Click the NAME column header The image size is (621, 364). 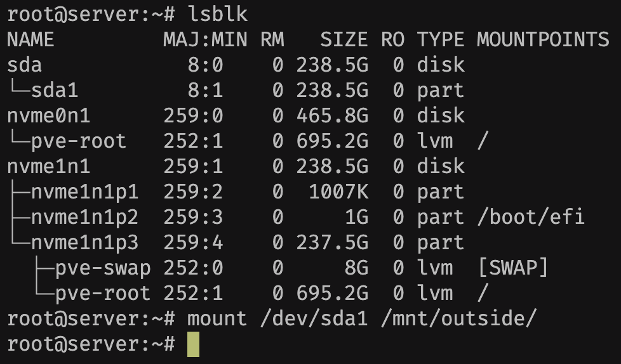(x=30, y=39)
